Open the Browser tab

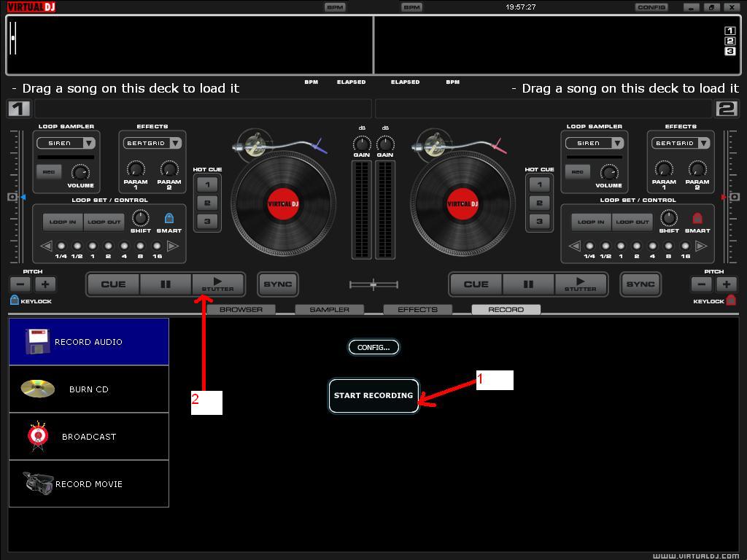241,309
